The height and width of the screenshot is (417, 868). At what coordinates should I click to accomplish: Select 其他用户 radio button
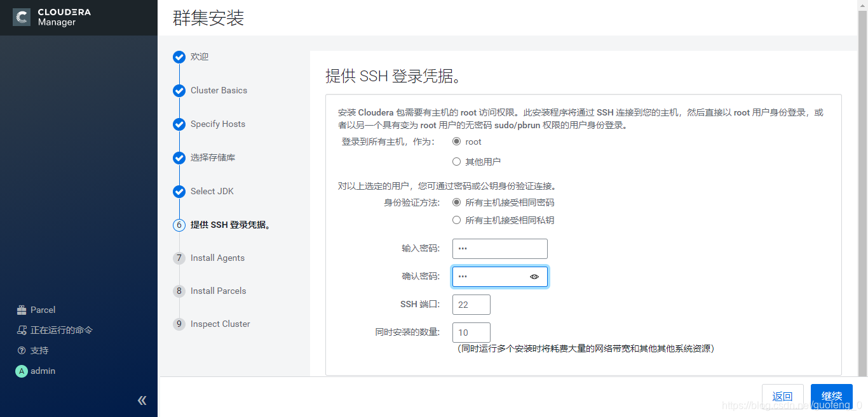tap(456, 162)
